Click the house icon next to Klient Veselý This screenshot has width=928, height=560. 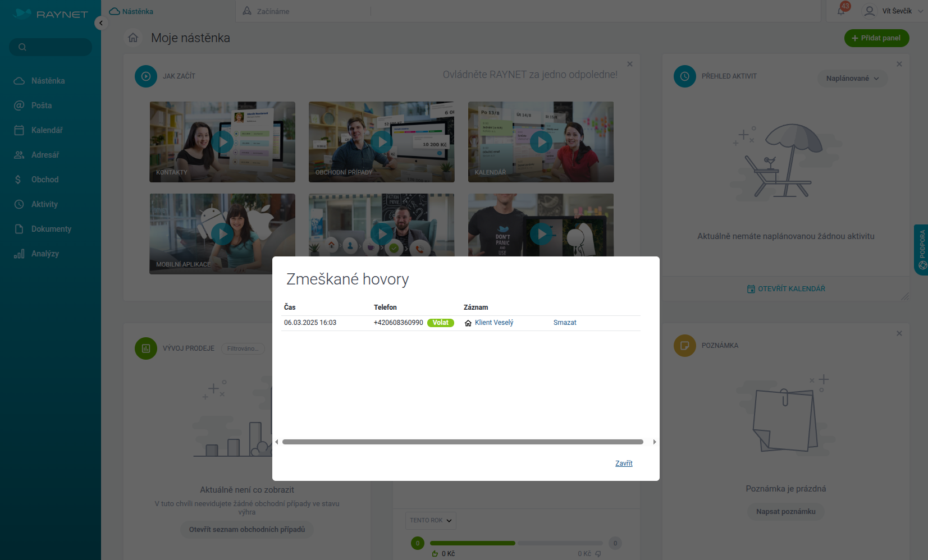(468, 323)
